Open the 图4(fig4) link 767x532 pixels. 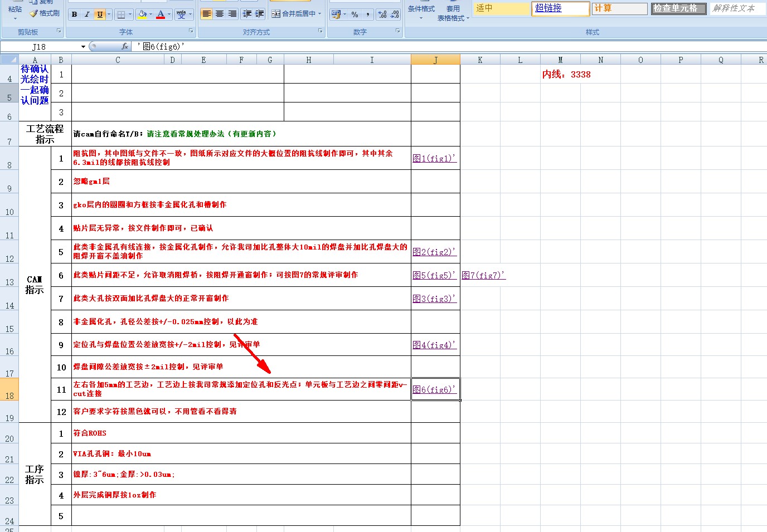point(434,345)
